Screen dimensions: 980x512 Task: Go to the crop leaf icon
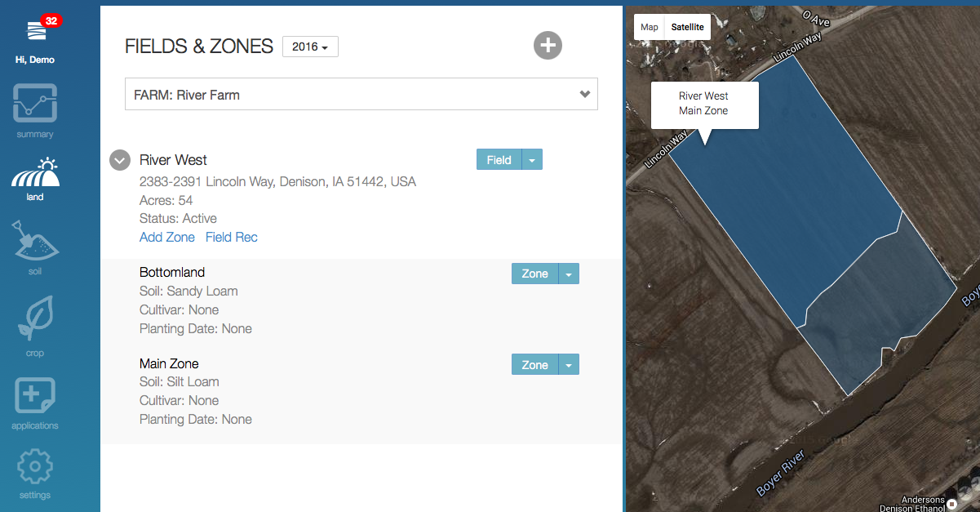(34, 324)
